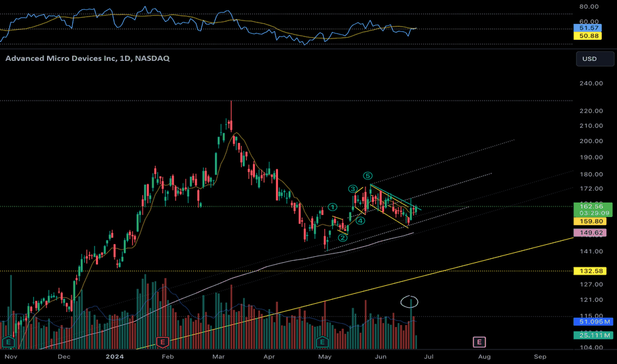This screenshot has width=617, height=364.
Task: Click the 127.00 price axis label
Action: [591, 285]
